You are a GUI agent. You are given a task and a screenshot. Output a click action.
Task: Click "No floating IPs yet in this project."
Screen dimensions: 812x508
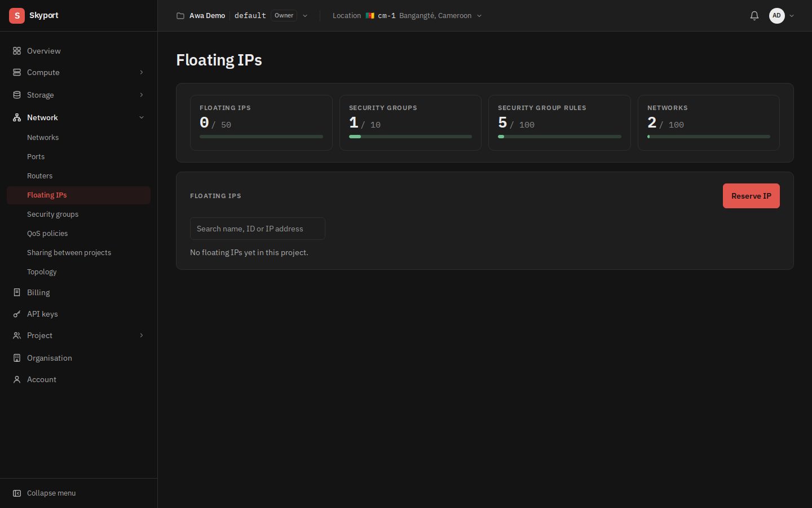pos(249,252)
